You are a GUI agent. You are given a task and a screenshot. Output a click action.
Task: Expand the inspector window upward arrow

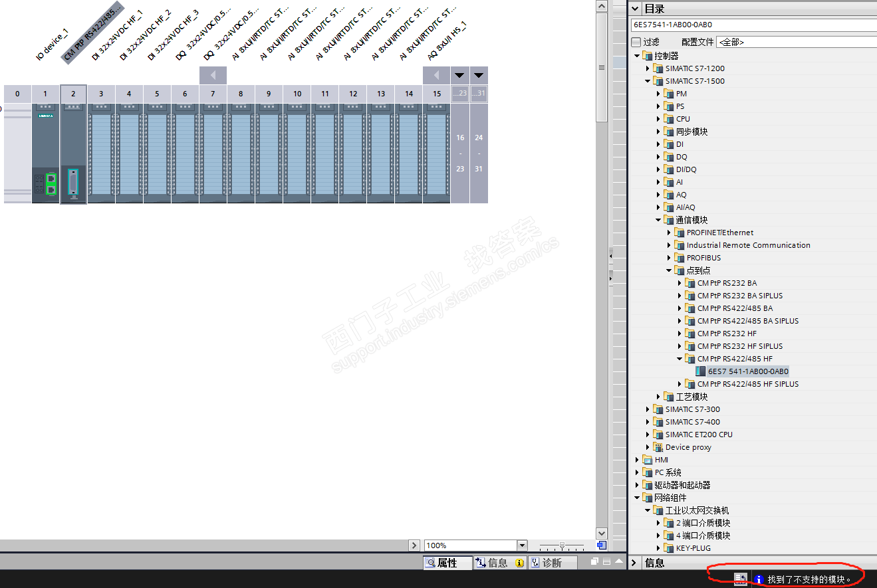pos(618,562)
